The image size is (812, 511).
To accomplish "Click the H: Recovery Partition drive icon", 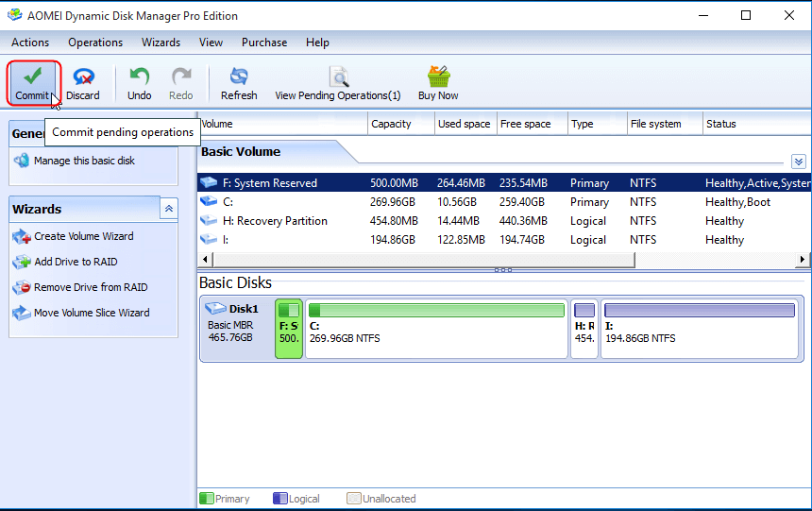I will tap(209, 220).
